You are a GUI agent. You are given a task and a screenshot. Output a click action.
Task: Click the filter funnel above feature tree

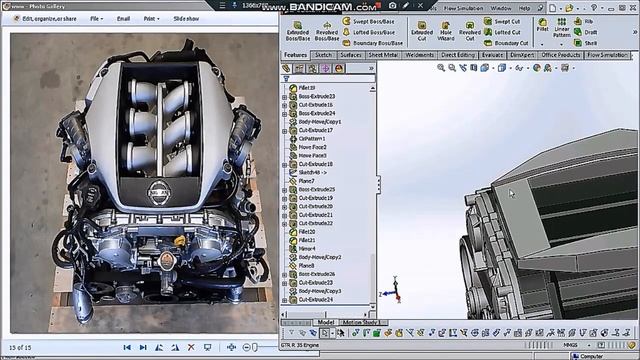pyautogui.click(x=286, y=78)
